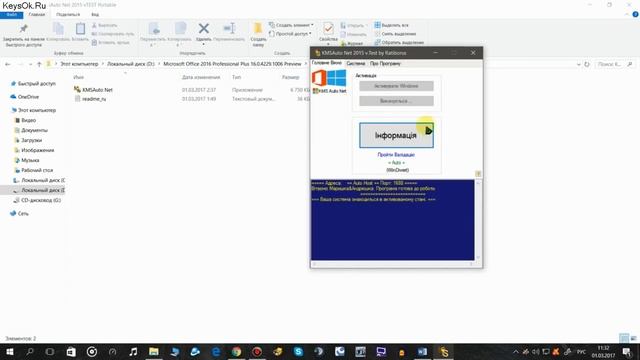
Task: Click Локальный диск (D:) in address bar
Action: click(131, 64)
